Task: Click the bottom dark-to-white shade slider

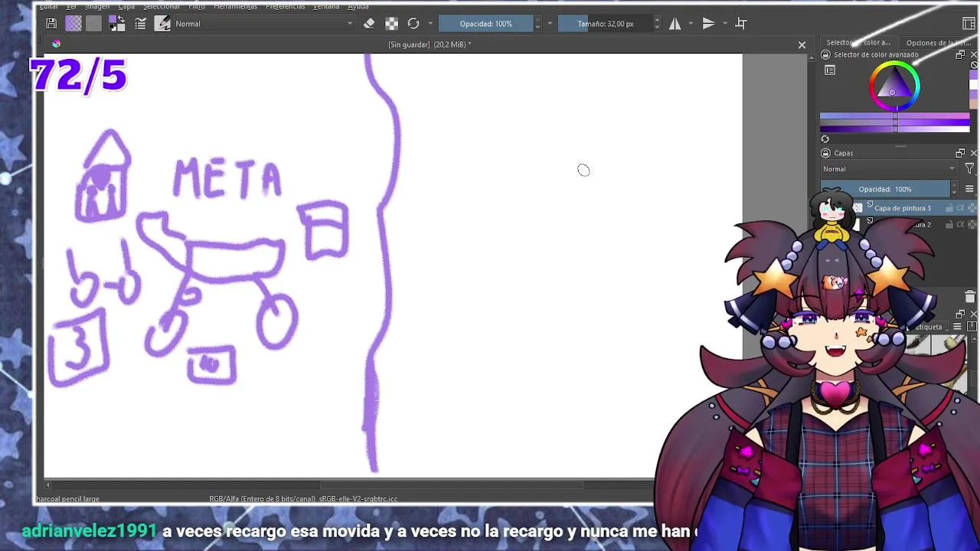Action: 894,128
